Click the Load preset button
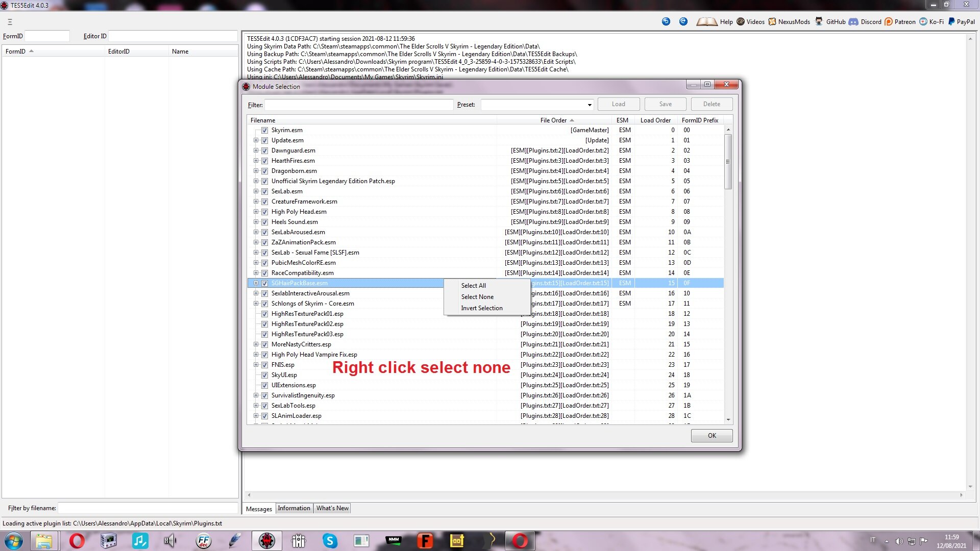 [619, 104]
